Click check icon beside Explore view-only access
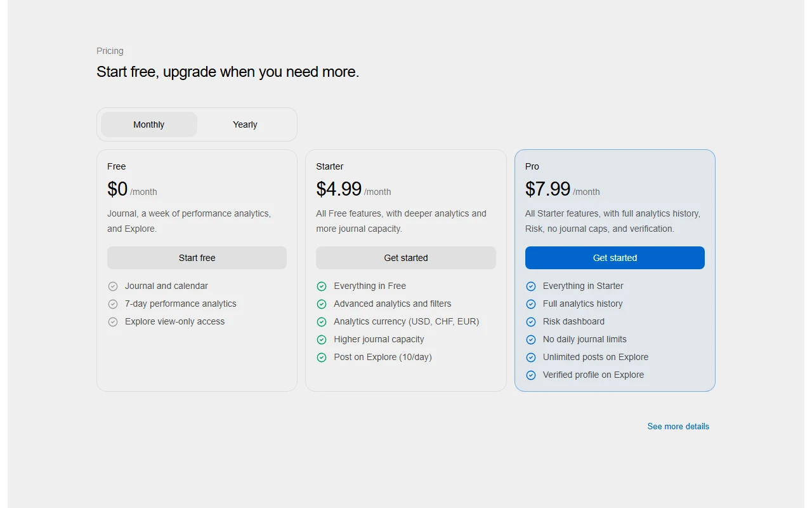Viewport: 812px width, 508px height. 113,322
